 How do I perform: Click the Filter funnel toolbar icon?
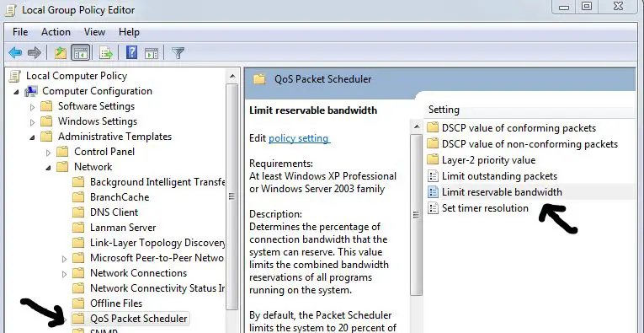[x=178, y=52]
